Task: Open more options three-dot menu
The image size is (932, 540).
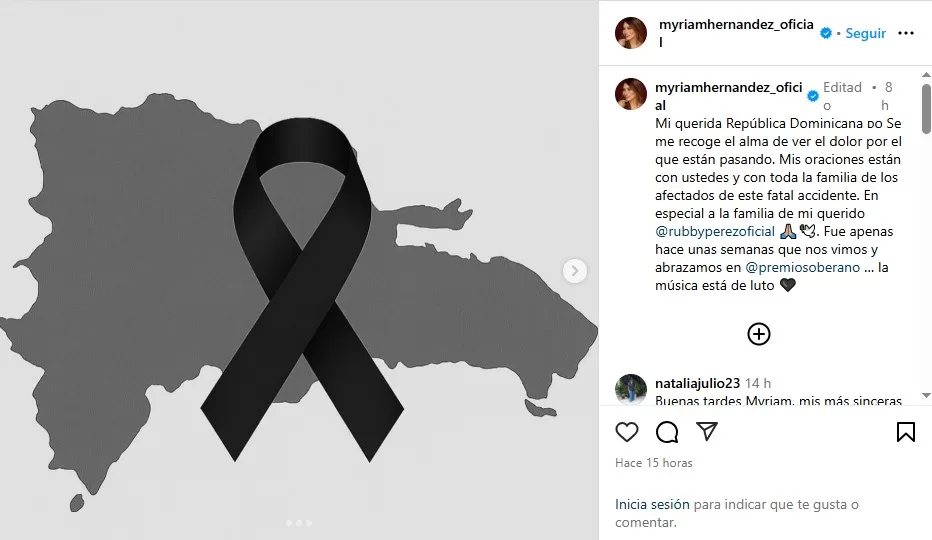Action: [906, 33]
